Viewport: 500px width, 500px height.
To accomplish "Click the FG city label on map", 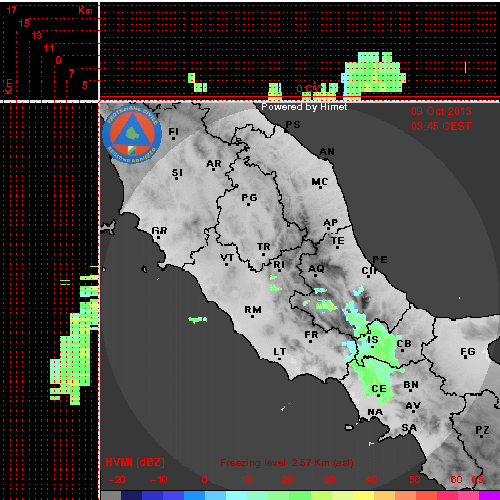I will pyautogui.click(x=468, y=352).
